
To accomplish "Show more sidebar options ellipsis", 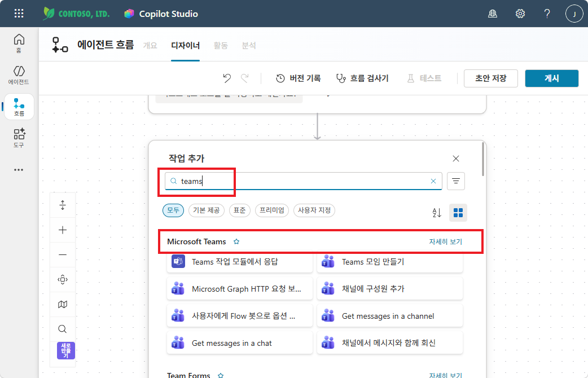I will coord(19,170).
